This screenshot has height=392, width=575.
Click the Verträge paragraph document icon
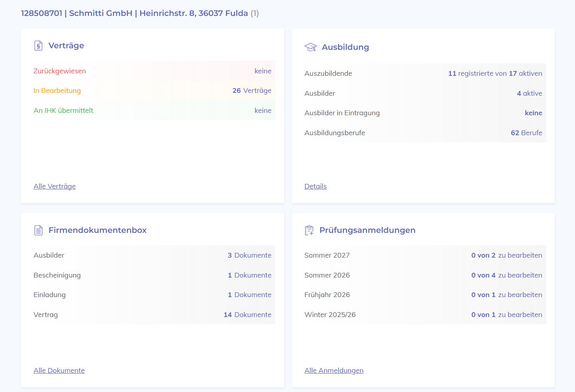click(38, 45)
